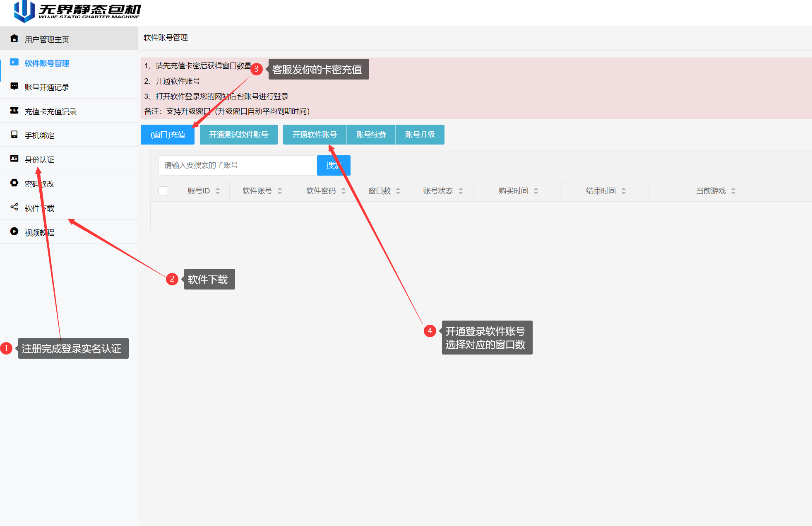The width and height of the screenshot is (812, 526).
Task: Click the phone icon for 手机绑定
Action: tap(14, 135)
